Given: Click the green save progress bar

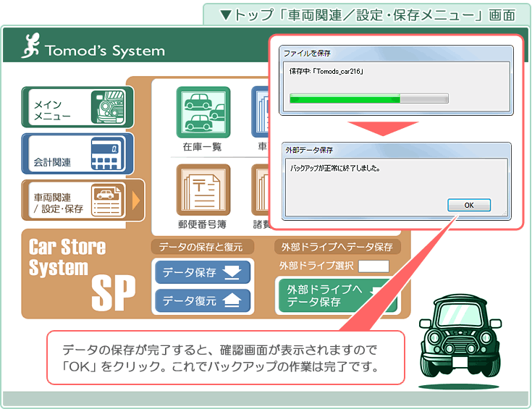Looking at the screenshot, I should (369, 98).
